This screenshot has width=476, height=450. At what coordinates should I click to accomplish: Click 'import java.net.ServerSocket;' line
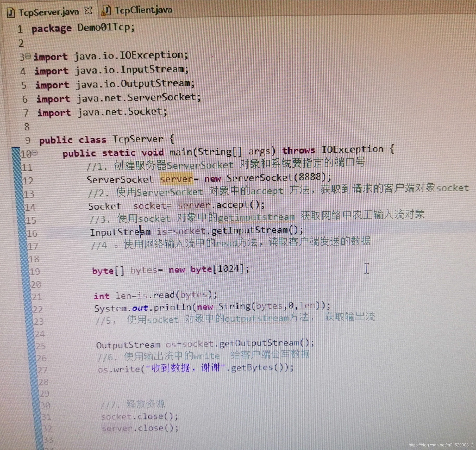[119, 98]
